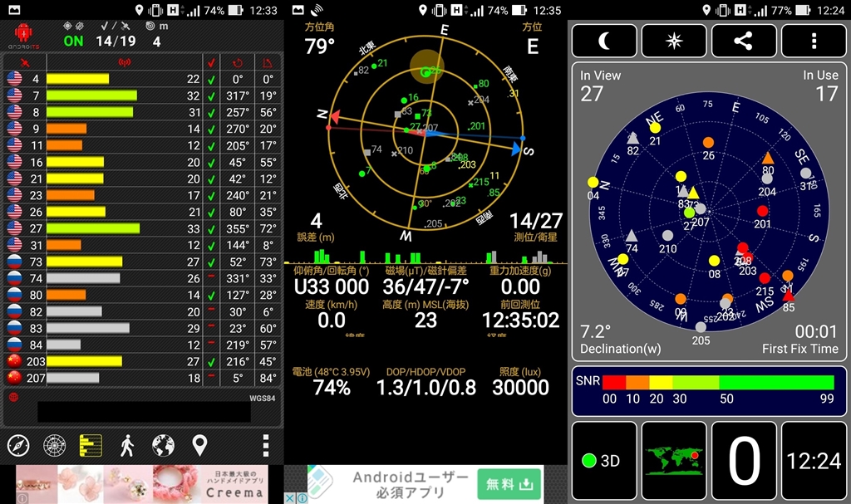Tap the green signal bar for satellite 8
Screen dimensions: 851x504
(90, 112)
